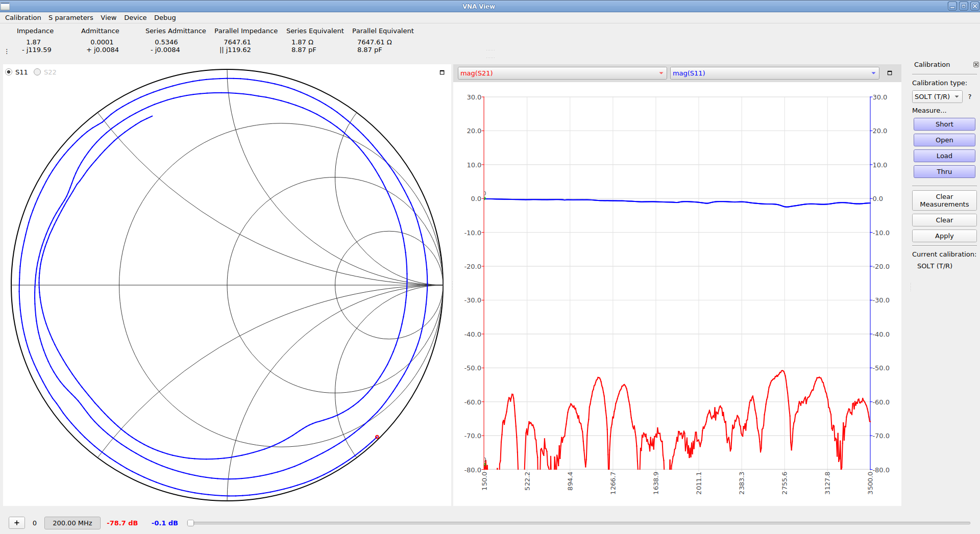Viewport: 980px width, 534px height.
Task: Open the Calibration menu
Action: click(23, 17)
